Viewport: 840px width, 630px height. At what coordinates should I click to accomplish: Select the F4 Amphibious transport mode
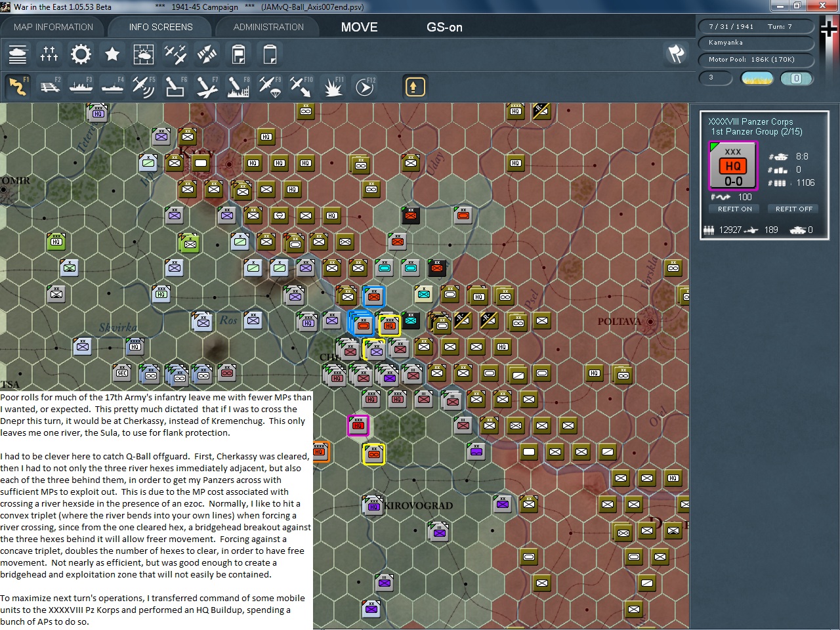coord(112,87)
